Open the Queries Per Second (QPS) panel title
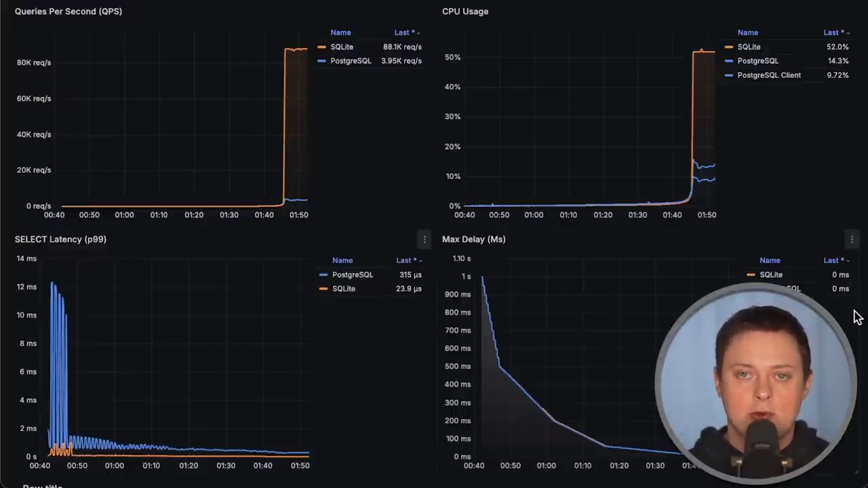Viewport: 868px width, 488px height. [x=68, y=12]
